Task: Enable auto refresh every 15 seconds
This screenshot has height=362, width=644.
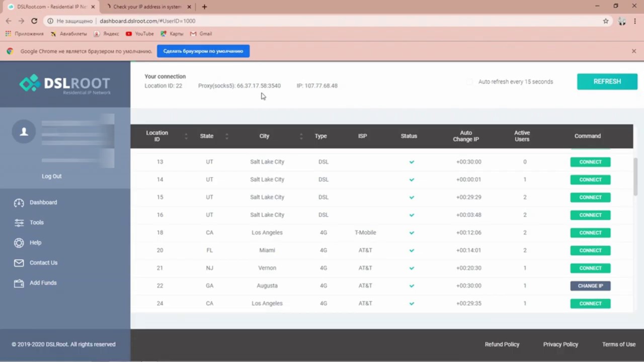Action: 469,81
